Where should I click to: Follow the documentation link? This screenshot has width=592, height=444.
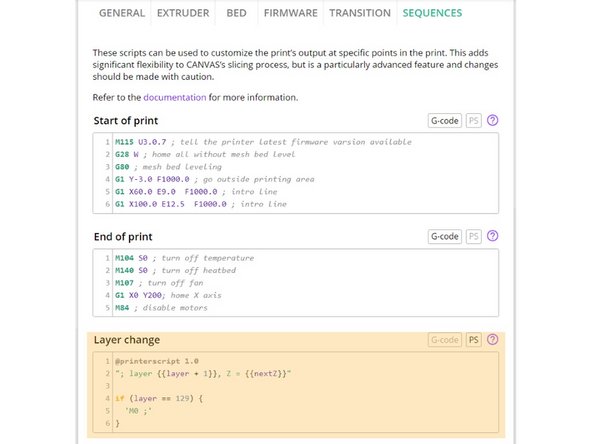(x=175, y=97)
